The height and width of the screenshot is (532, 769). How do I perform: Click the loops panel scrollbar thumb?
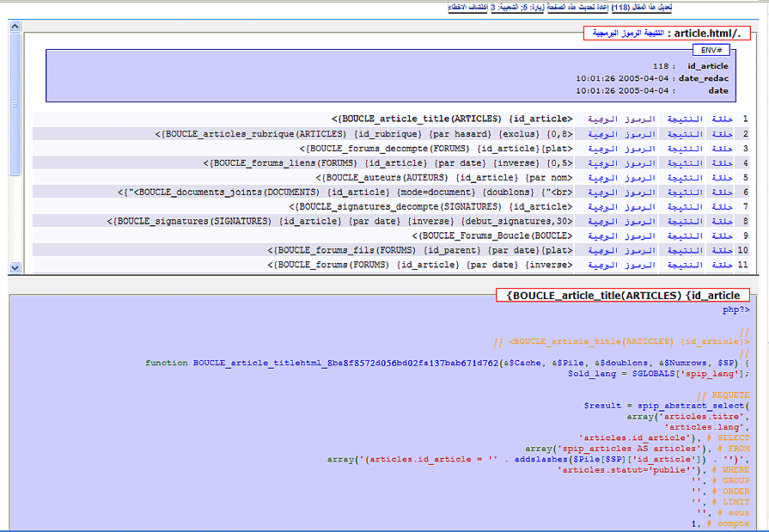(x=15, y=103)
